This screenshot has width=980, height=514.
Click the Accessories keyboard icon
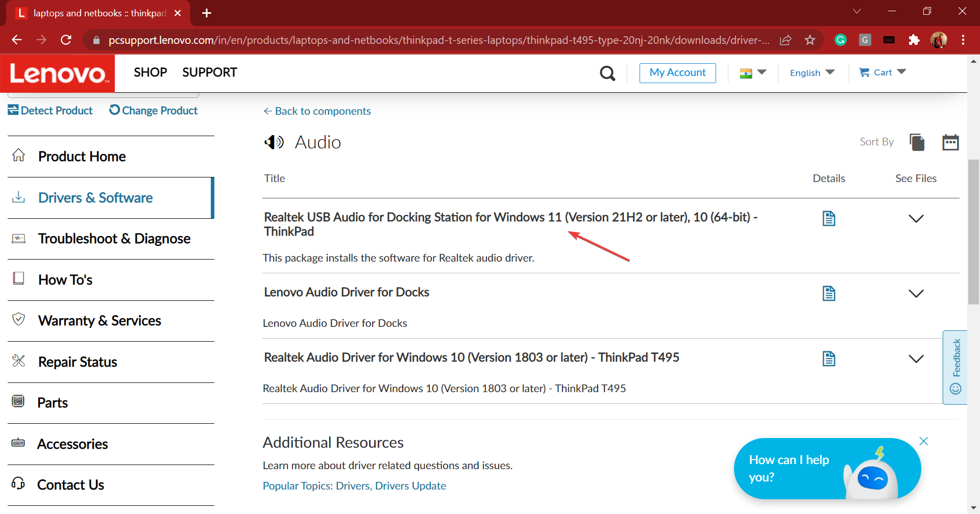(18, 443)
